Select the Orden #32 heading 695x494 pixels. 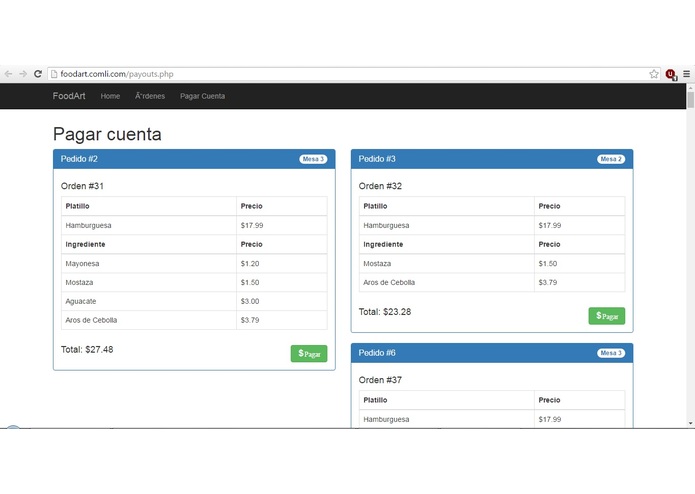coord(380,186)
